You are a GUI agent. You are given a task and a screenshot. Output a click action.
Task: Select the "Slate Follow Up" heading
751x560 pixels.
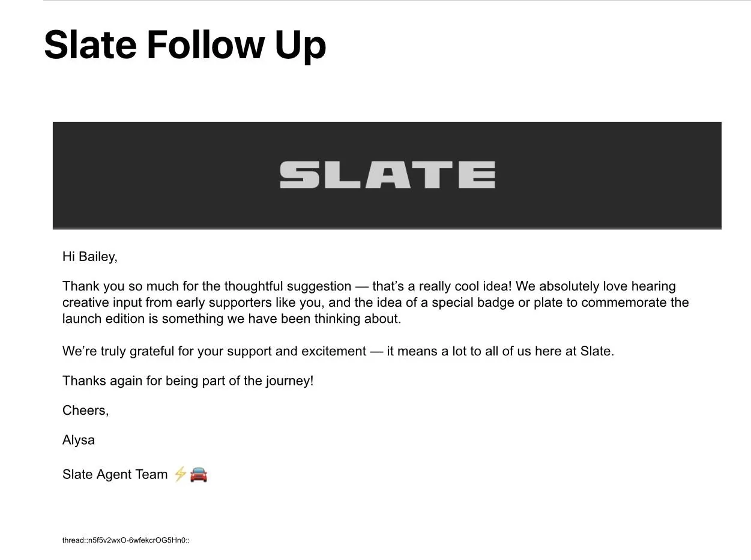185,44
